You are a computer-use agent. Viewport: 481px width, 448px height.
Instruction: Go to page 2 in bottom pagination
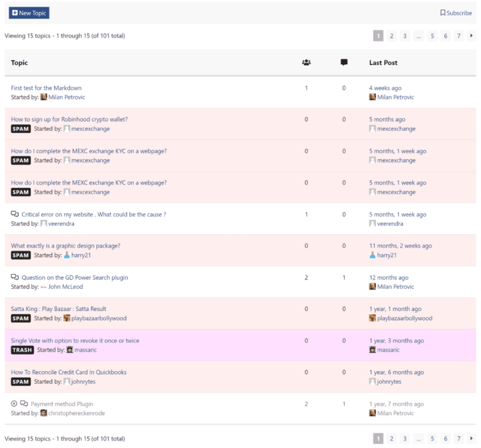tap(391, 439)
